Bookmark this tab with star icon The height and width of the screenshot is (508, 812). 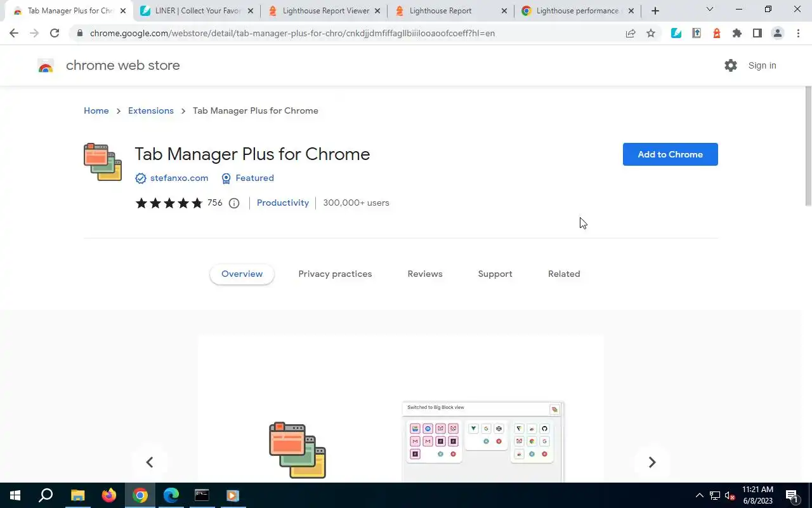pos(651,33)
